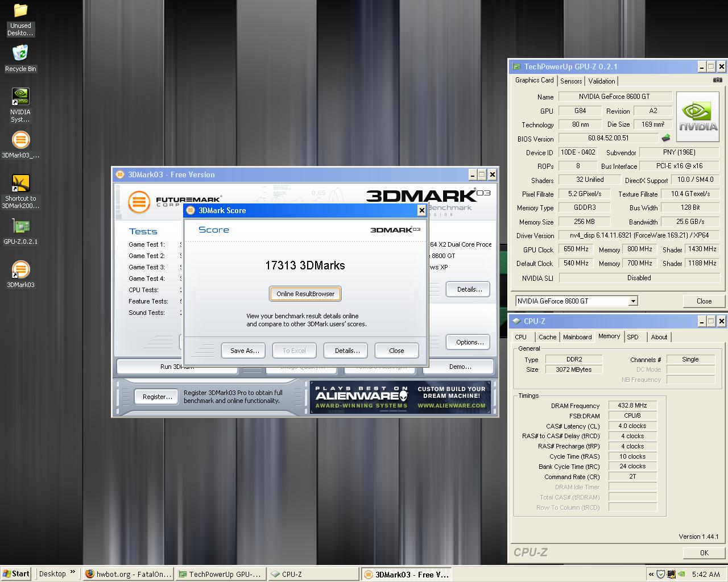Image resolution: width=728 pixels, height=582 pixels.
Task: Click the 17313 3DMarks score text
Action: point(305,265)
